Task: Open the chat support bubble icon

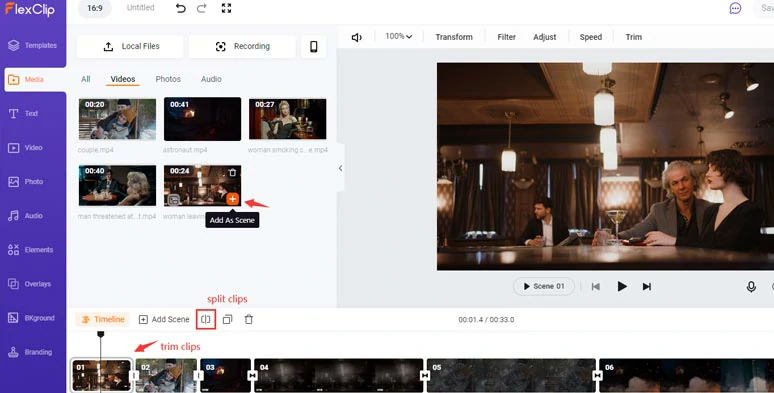Action: tap(735, 8)
